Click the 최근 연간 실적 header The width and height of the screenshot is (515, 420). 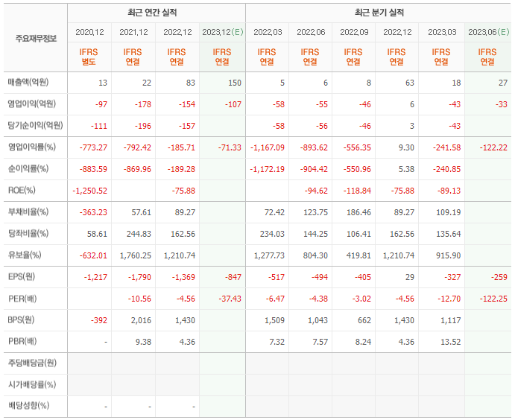coord(152,13)
